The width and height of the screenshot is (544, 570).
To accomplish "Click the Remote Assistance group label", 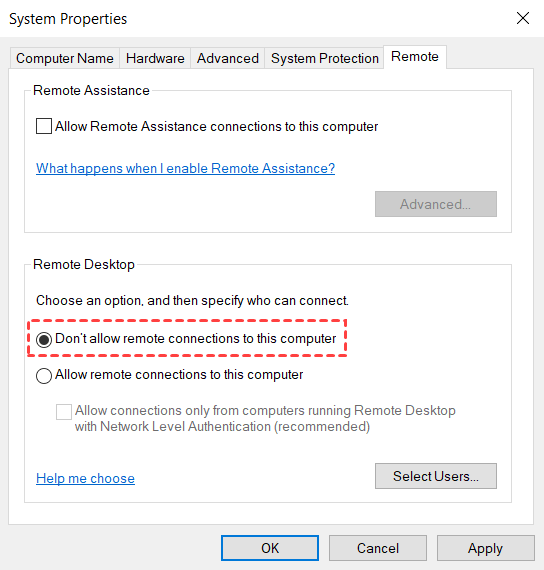I will coord(91,90).
